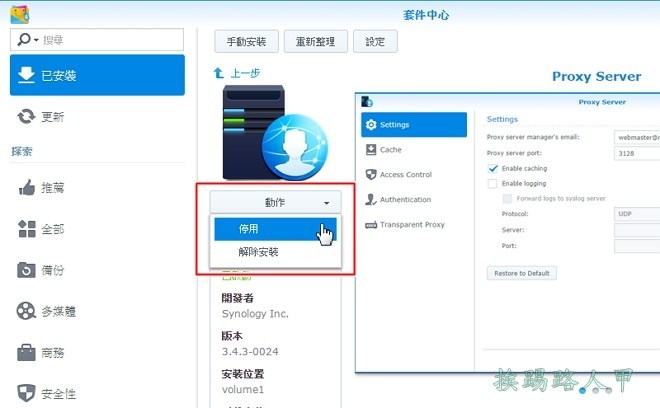This screenshot has height=408, width=660.
Task: Click the volume1 install location text
Action: (243, 389)
